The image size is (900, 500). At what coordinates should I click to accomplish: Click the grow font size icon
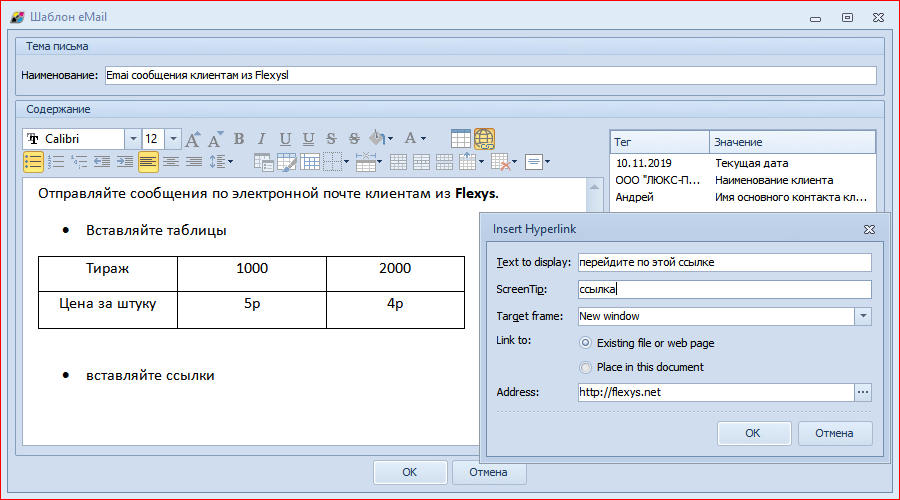(x=193, y=139)
